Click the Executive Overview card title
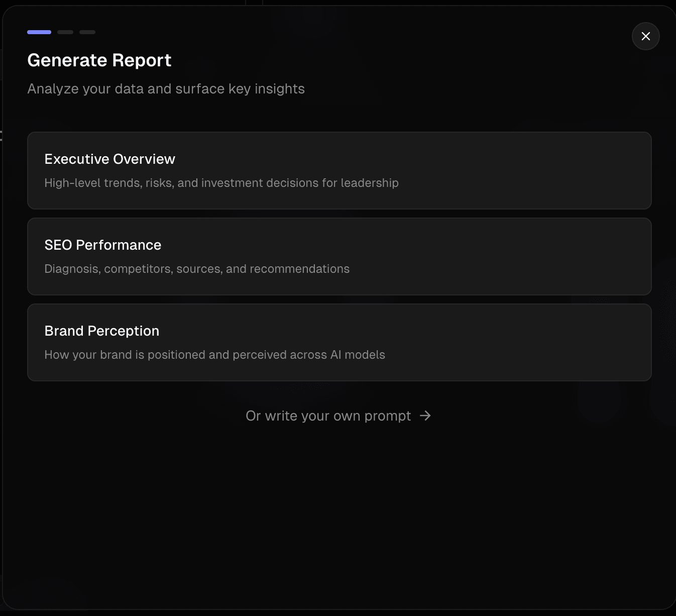 pos(109,159)
